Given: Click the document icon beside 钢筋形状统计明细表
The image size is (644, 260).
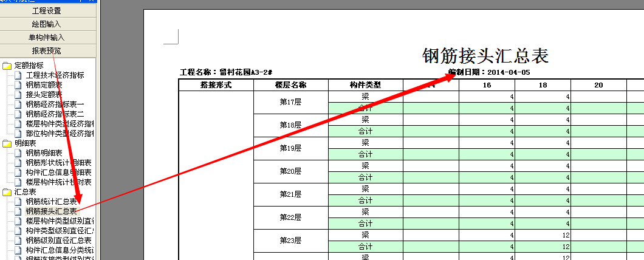Looking at the screenshot, I should 18,163.
